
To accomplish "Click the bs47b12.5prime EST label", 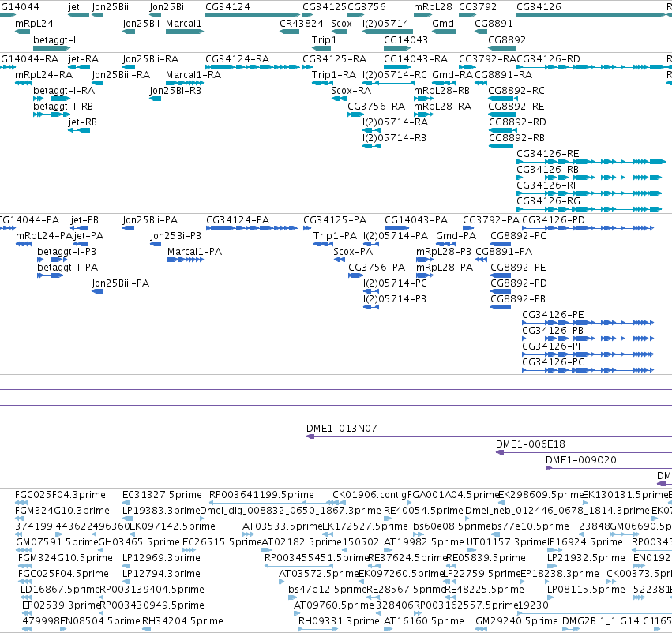I will click(328, 590).
